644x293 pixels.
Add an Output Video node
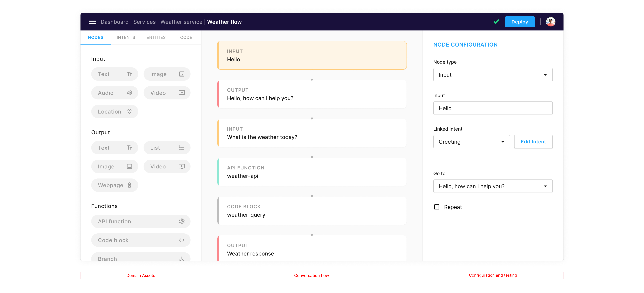pyautogui.click(x=167, y=166)
